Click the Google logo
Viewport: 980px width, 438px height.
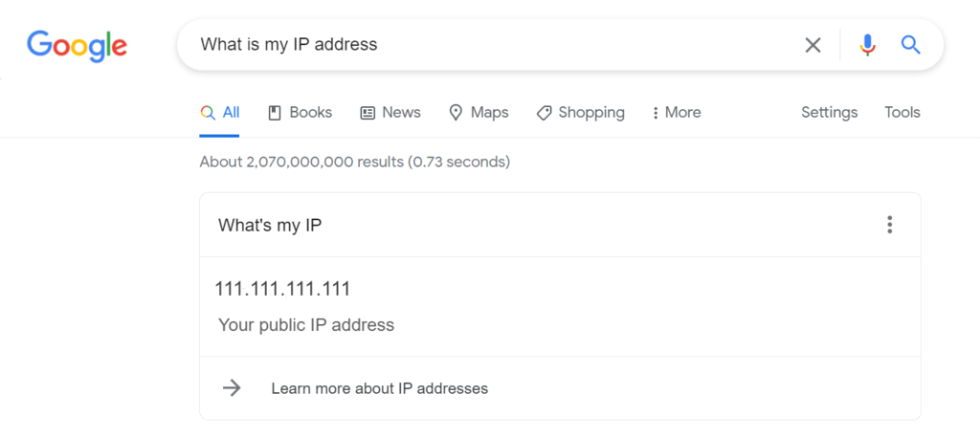[77, 45]
